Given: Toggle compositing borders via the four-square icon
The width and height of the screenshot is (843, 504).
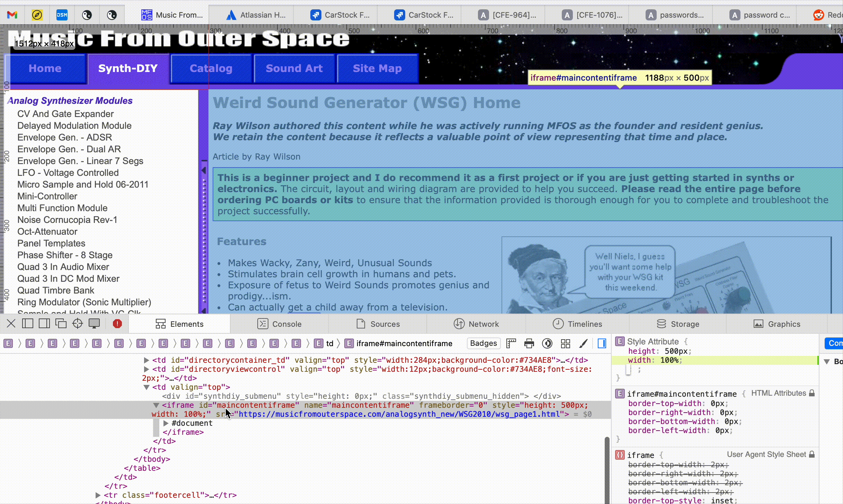Looking at the screenshot, I should pos(566,343).
